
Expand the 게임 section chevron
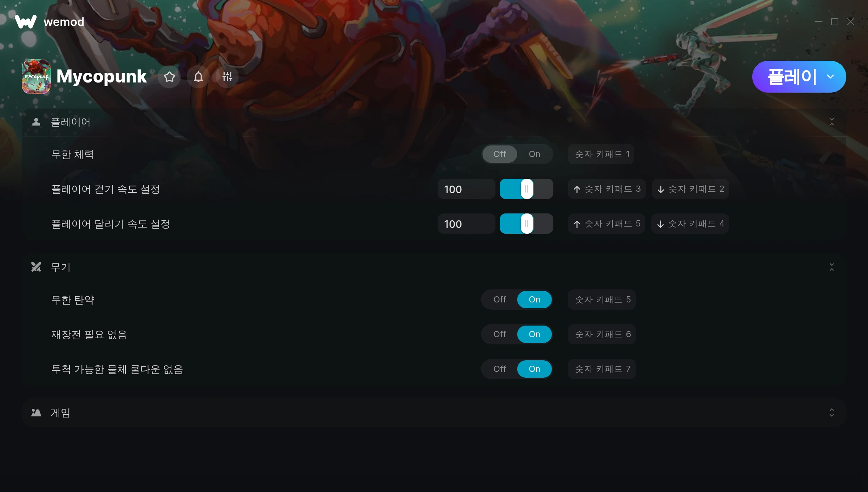click(x=832, y=412)
